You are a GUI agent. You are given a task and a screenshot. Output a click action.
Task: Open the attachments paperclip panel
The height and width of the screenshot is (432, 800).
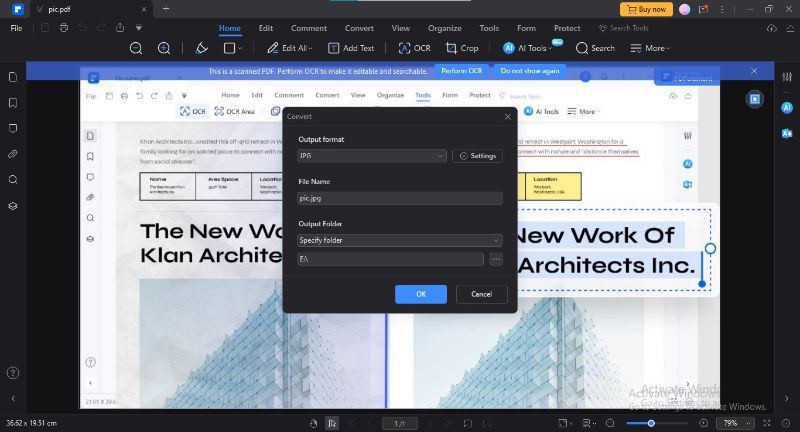[13, 154]
